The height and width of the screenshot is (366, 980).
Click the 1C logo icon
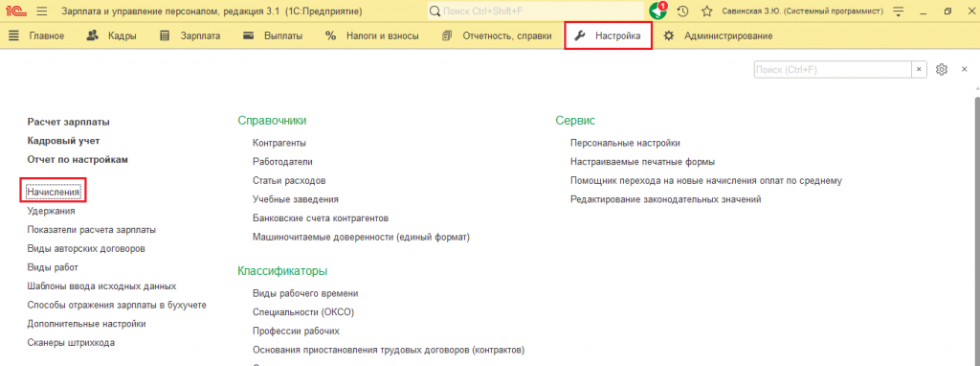pyautogui.click(x=16, y=11)
